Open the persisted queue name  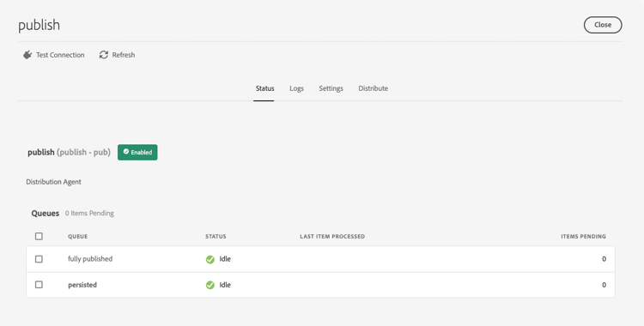82,285
